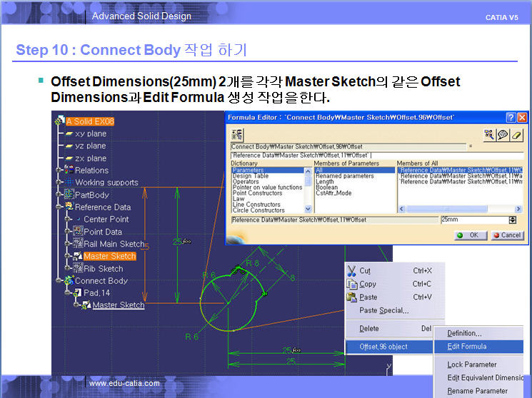Click the scissors Cut icon in context menu
This screenshot has height=398, width=532.
pos(351,271)
